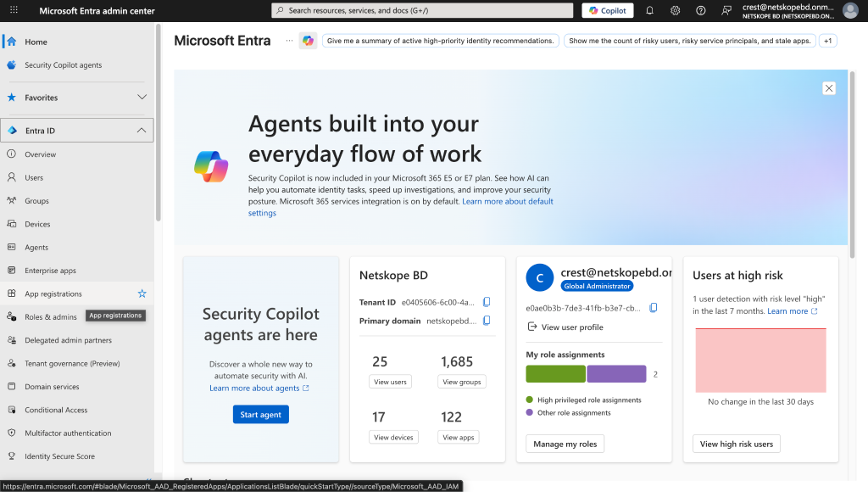Viewport: 868px width, 492px height.
Task: Click the View apps button
Action: click(459, 437)
